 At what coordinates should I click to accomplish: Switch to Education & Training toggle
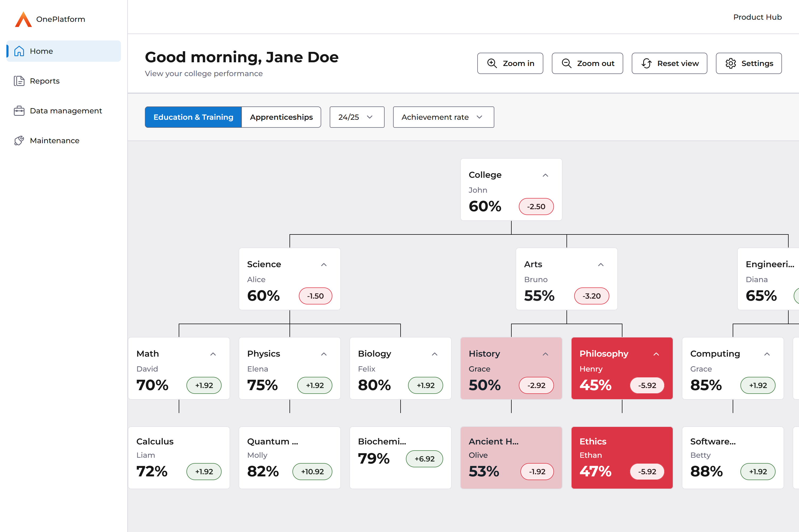click(193, 117)
